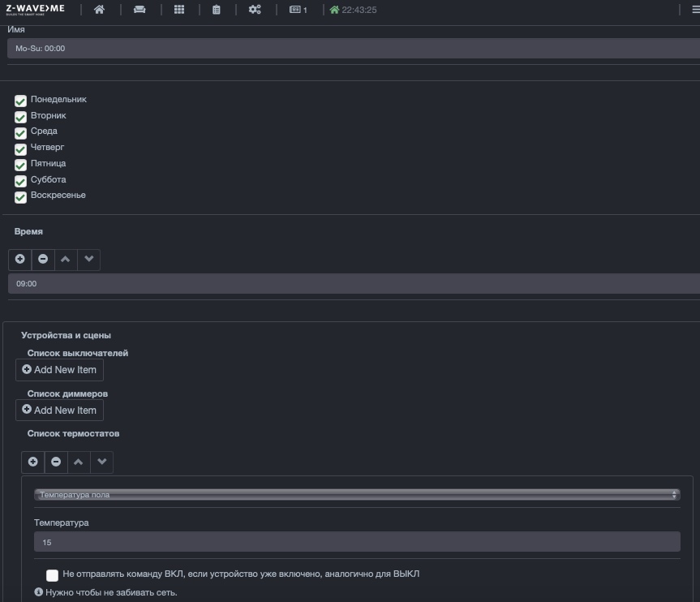This screenshot has width=700, height=602.
Task: Move time entry down with chevron
Action: click(x=89, y=260)
